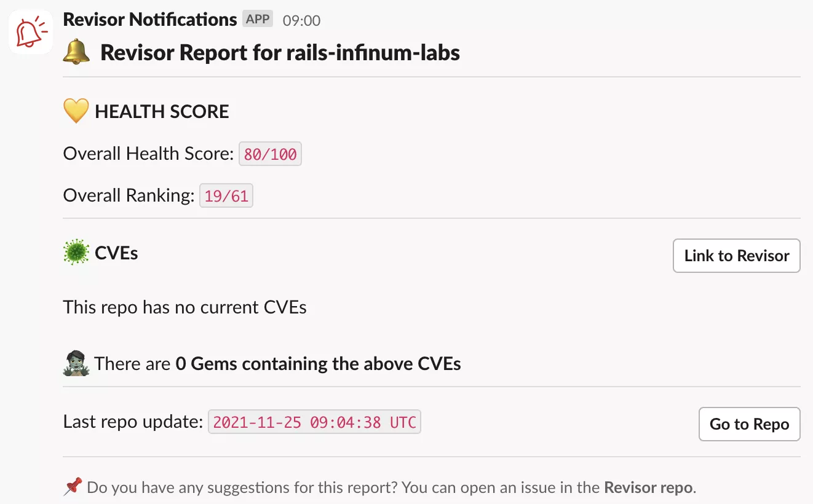Click the Revisor Notifications app avatar
The image size is (813, 504).
pos(30,31)
